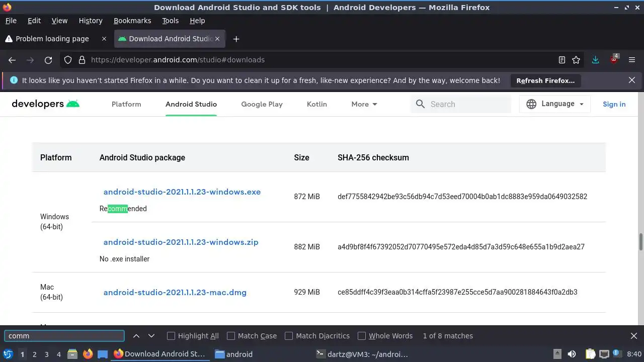
Task: Launch the file manager from the taskbar launcher
Action: (x=72, y=354)
